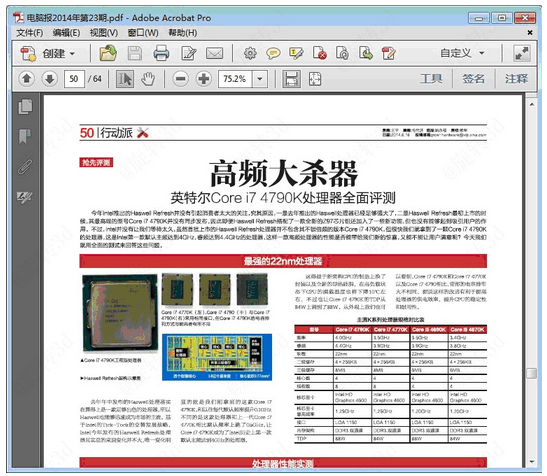
Task: Go to next page with down arrow
Action: 50,79
